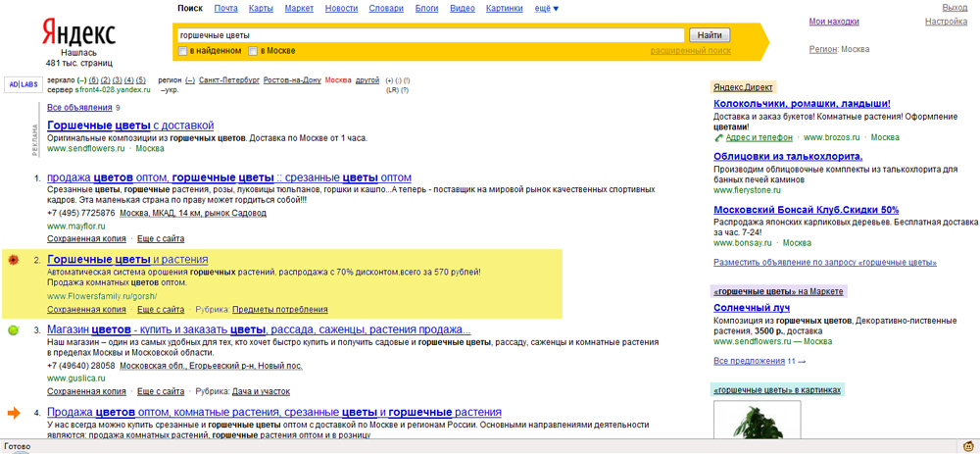Click www.sendflowers.ru URL under top ad

(x=85, y=149)
